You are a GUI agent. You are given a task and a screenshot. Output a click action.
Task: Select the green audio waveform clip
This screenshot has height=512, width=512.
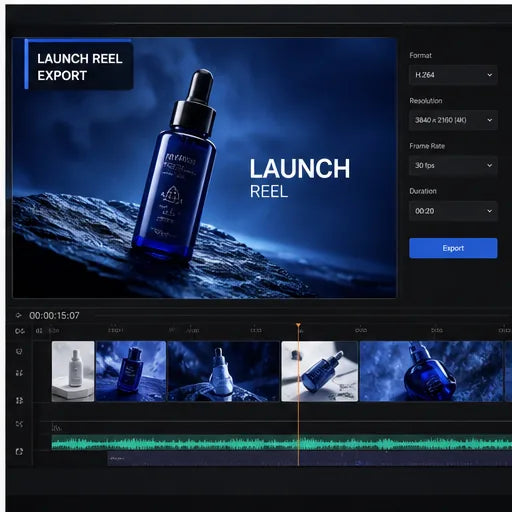tap(282, 443)
